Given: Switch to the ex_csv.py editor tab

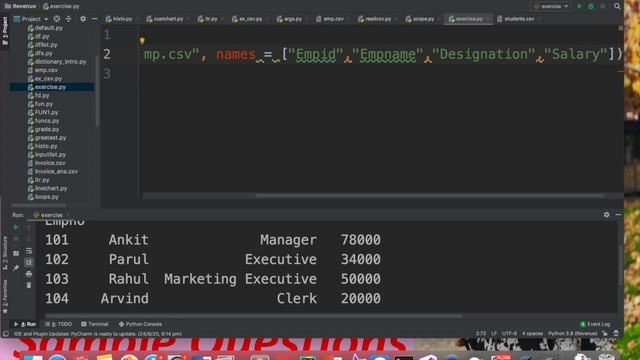Looking at the screenshot, I should pos(250,19).
